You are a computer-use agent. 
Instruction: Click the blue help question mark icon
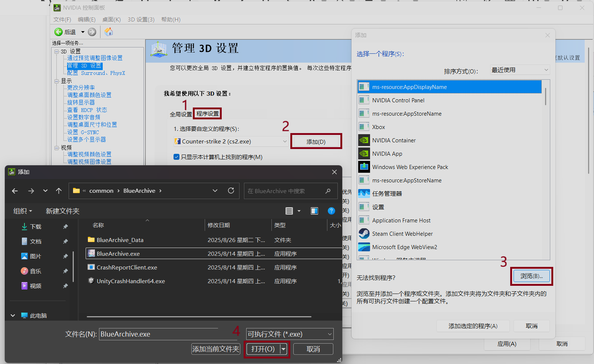tap(331, 211)
